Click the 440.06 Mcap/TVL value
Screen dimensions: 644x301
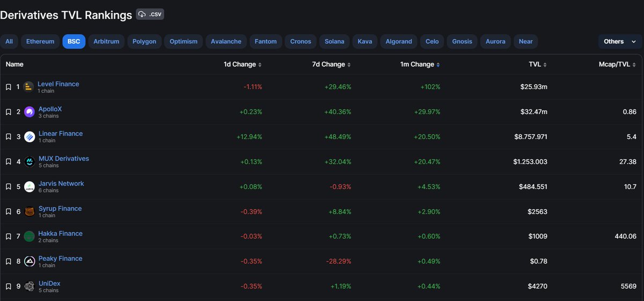(625, 237)
